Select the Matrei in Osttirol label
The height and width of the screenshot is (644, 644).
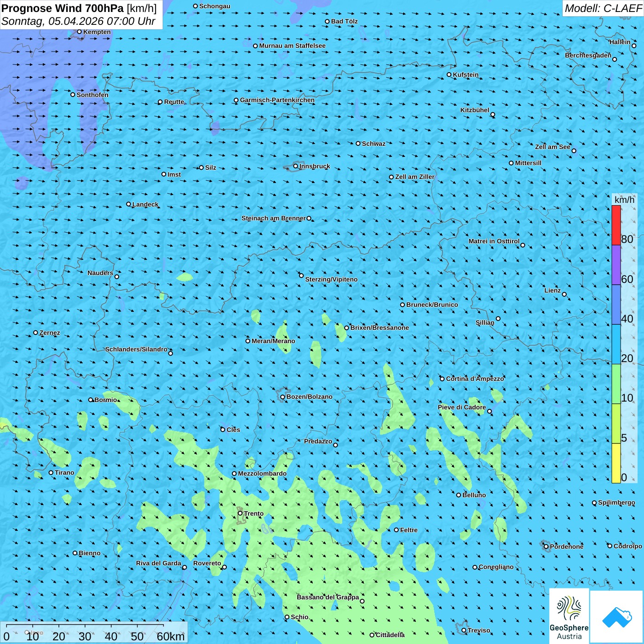[x=494, y=241]
